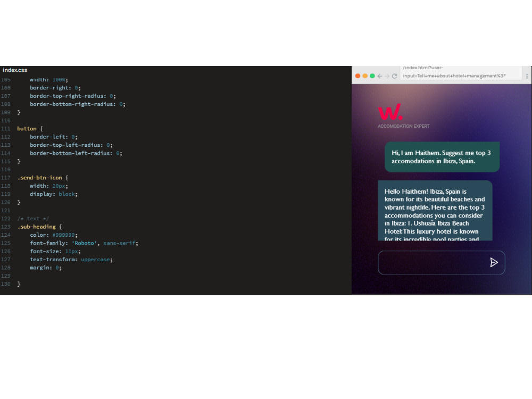Click the browser forward arrow
The height and width of the screenshot is (399, 532).
pyautogui.click(x=387, y=76)
